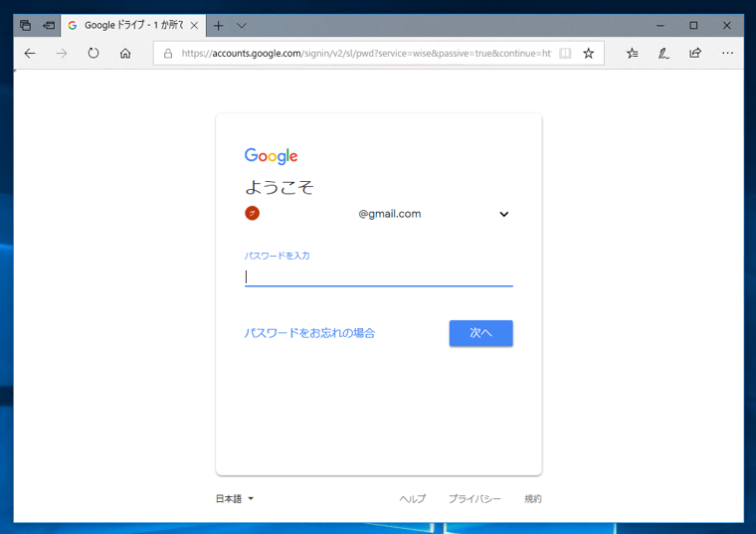Show tab previews chevron
Viewport: 756px width, 534px height.
coord(242,26)
